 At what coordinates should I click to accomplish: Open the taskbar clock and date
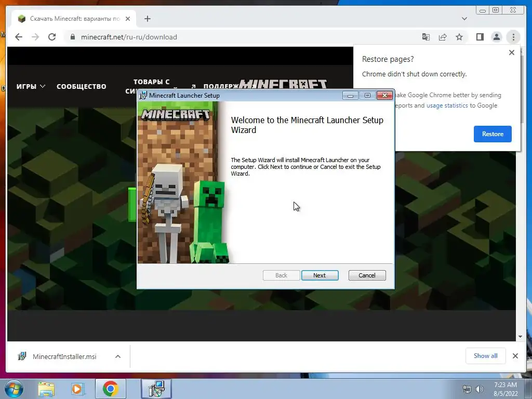(506, 389)
